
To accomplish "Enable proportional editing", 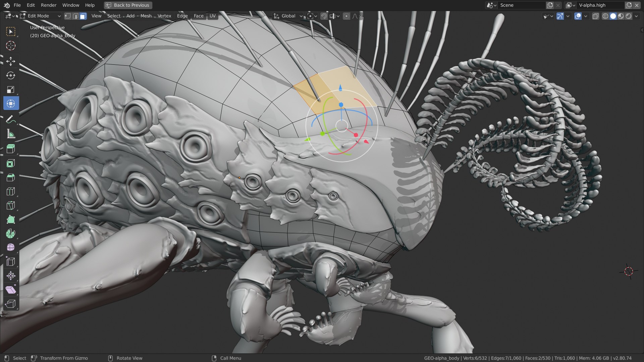I will click(346, 16).
